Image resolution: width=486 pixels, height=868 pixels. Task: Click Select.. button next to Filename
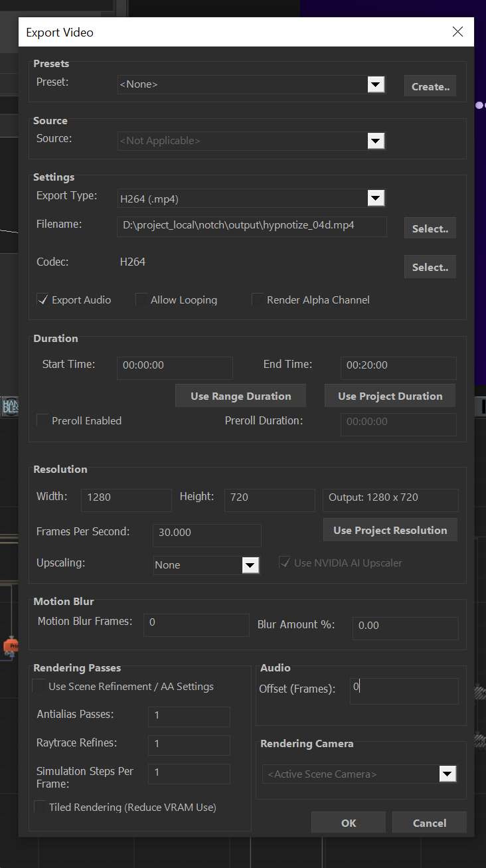tap(430, 228)
